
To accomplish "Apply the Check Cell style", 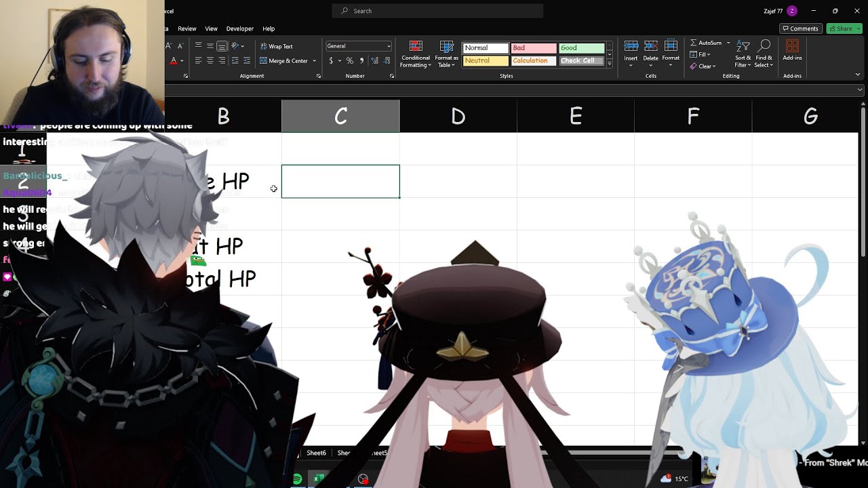I will tap(582, 61).
